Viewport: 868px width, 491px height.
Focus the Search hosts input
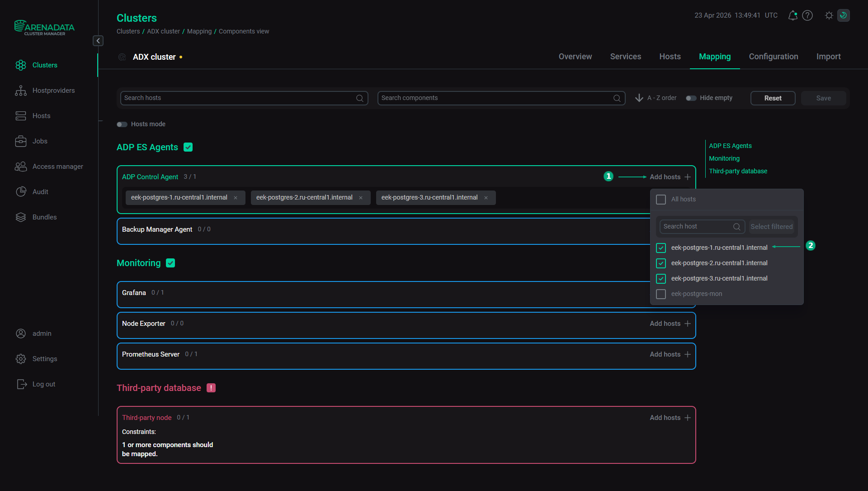[244, 98]
